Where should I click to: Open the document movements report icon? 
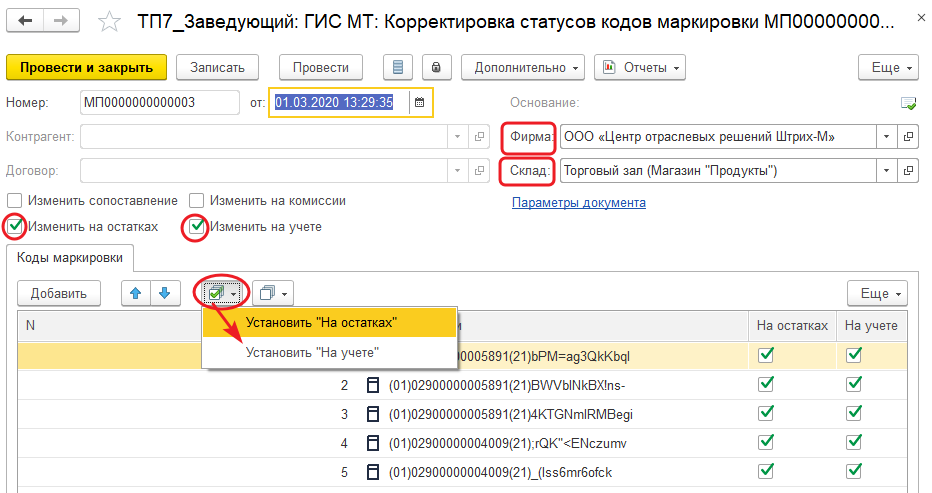(399, 67)
